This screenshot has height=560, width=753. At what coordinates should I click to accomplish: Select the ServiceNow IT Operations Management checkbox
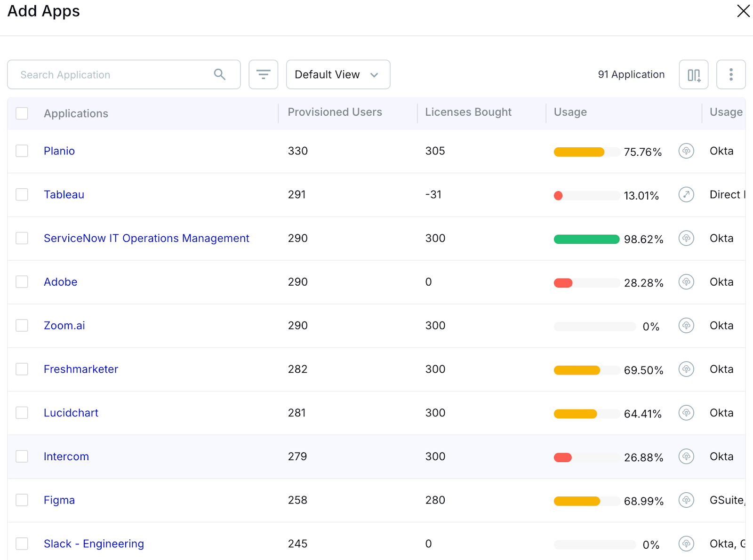tap(22, 238)
